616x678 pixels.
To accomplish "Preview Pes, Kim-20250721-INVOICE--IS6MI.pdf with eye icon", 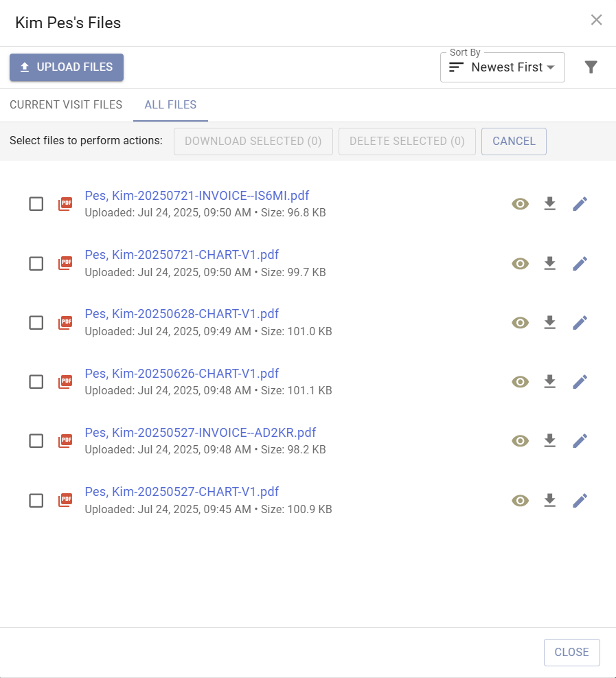I will click(x=520, y=203).
